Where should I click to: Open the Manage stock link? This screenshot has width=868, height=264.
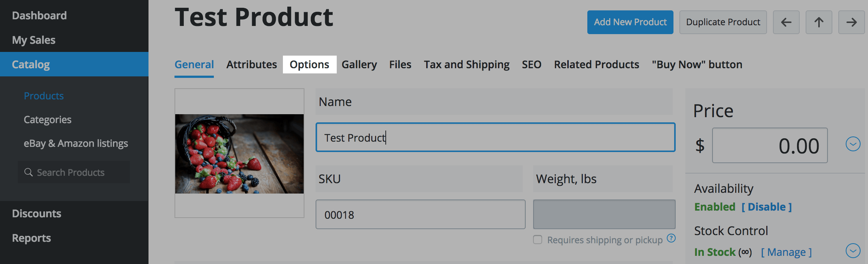[786, 252]
